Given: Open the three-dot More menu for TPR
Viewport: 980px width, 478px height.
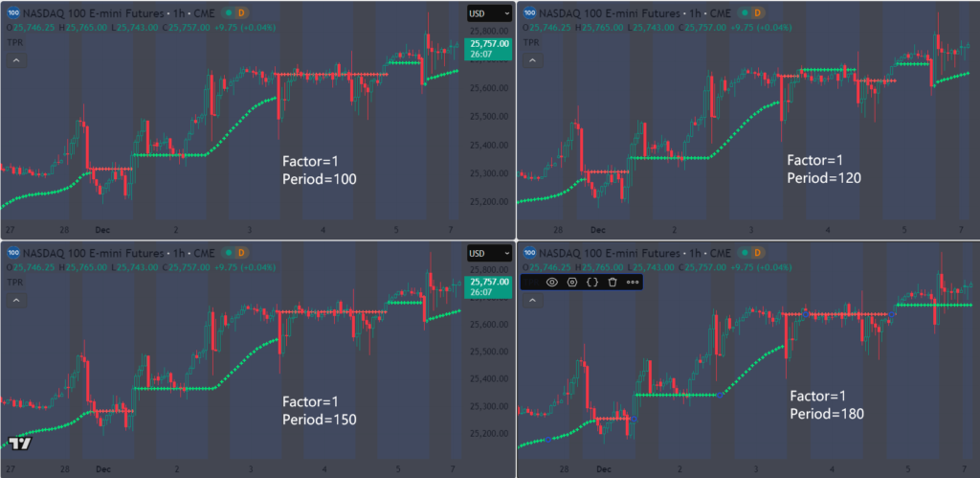Looking at the screenshot, I should coord(633,283).
